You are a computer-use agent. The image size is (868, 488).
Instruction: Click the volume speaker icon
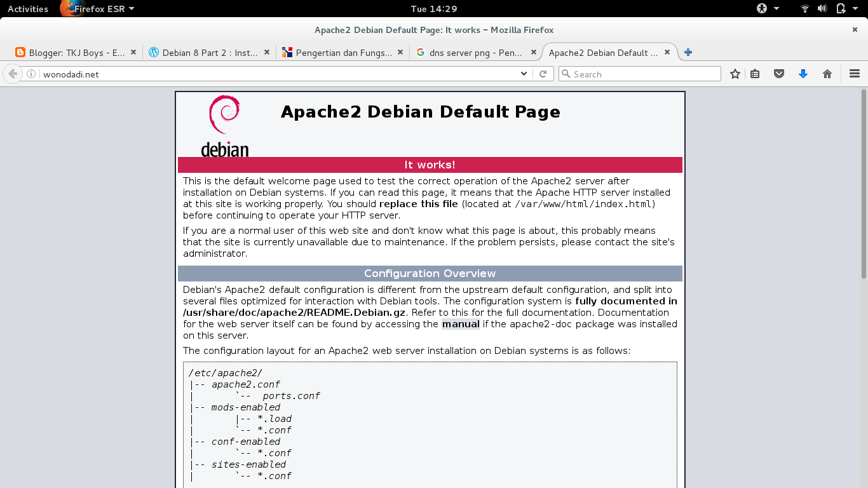click(822, 9)
